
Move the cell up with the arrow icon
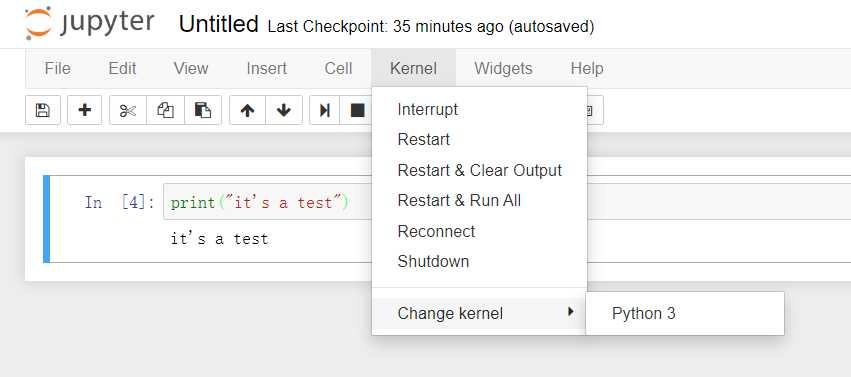tap(247, 110)
